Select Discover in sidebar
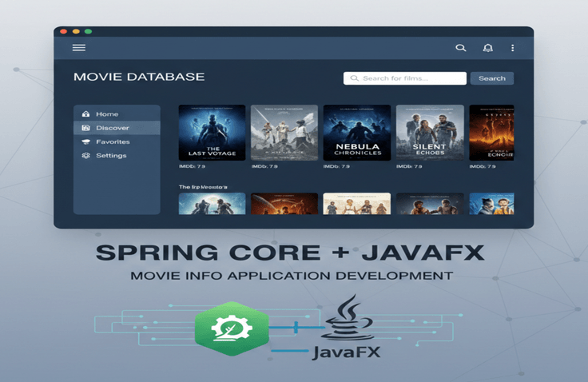This screenshot has height=382, width=588. [x=117, y=128]
